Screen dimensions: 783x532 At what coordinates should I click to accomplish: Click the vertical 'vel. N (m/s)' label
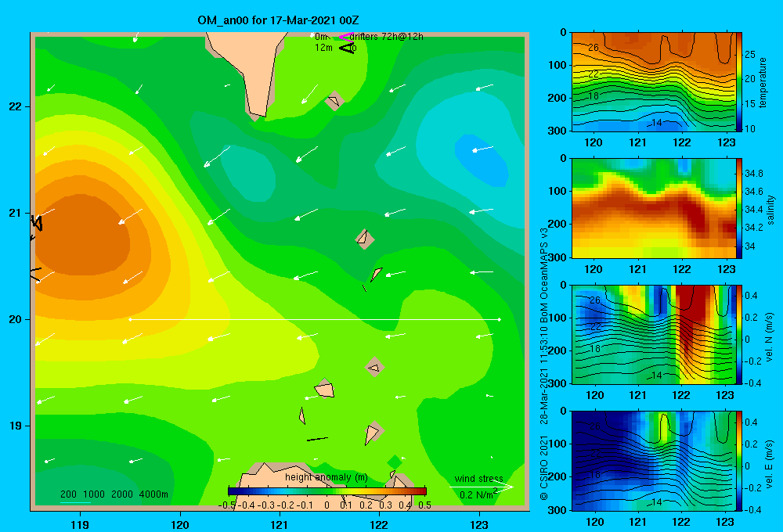[x=770, y=337]
